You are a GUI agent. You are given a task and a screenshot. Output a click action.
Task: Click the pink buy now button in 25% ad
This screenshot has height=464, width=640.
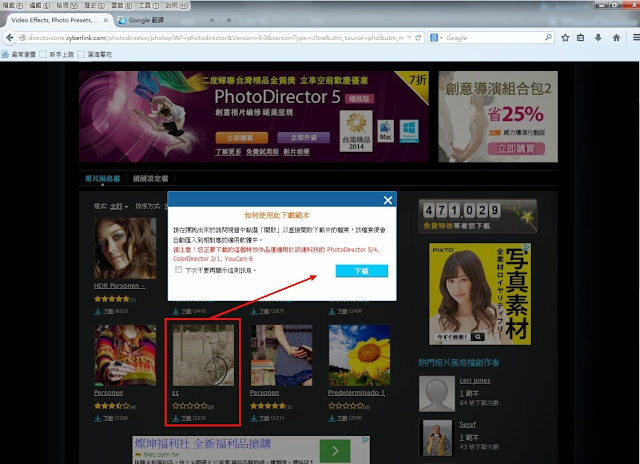516,149
